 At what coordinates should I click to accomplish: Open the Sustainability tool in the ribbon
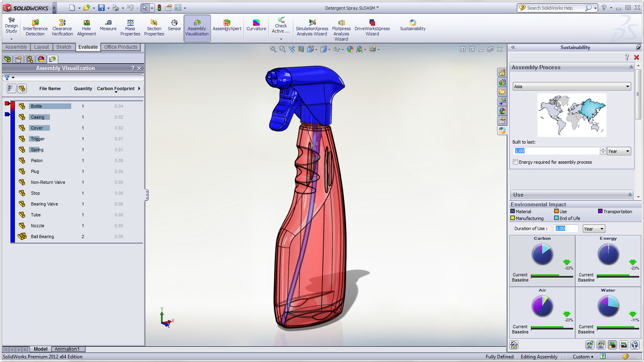point(413,25)
